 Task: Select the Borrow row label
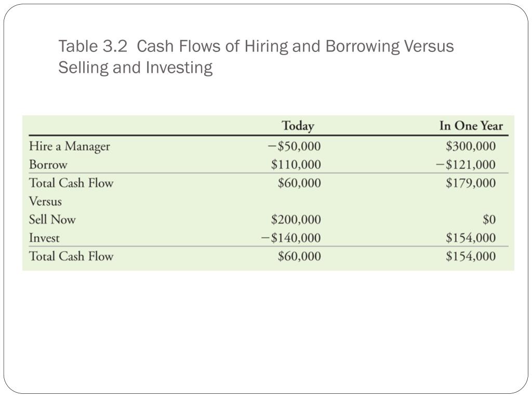coord(48,165)
